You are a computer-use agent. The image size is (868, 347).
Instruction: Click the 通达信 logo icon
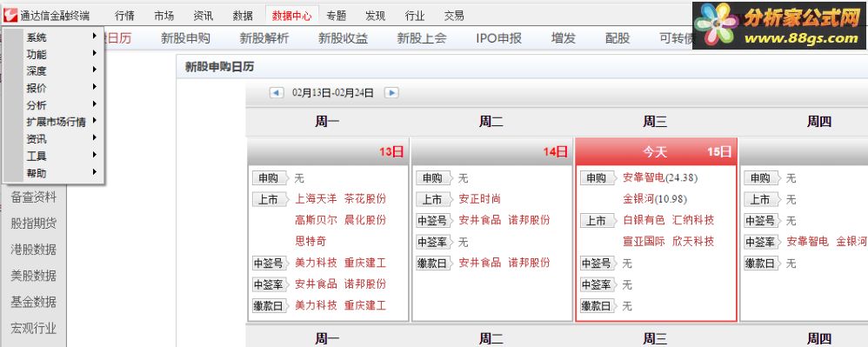coord(10,16)
